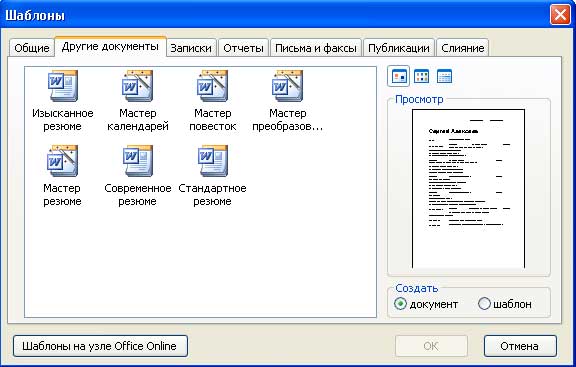This screenshot has width=576, height=367.
Task: Close the Шаблоны dialog window
Action: pyautogui.click(x=560, y=15)
